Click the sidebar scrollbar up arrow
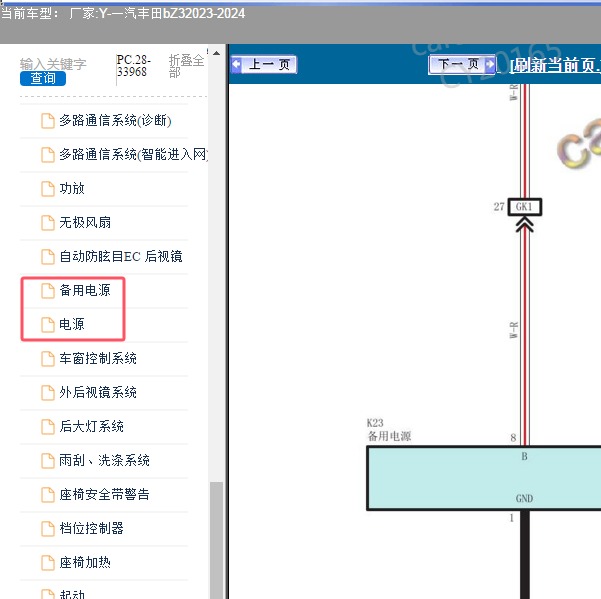601x599 pixels. 217,53
